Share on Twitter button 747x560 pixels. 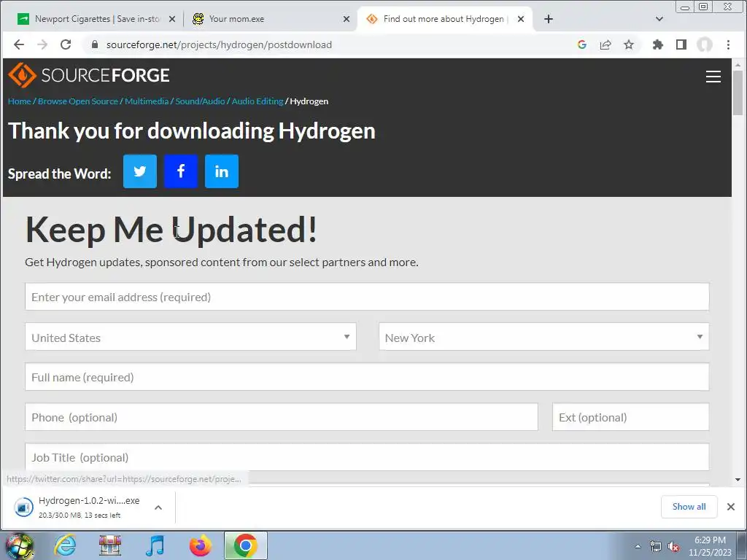click(139, 171)
